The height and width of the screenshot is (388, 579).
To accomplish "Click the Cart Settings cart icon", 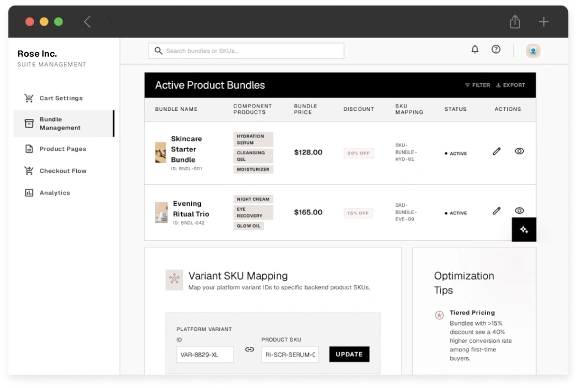I will (29, 98).
